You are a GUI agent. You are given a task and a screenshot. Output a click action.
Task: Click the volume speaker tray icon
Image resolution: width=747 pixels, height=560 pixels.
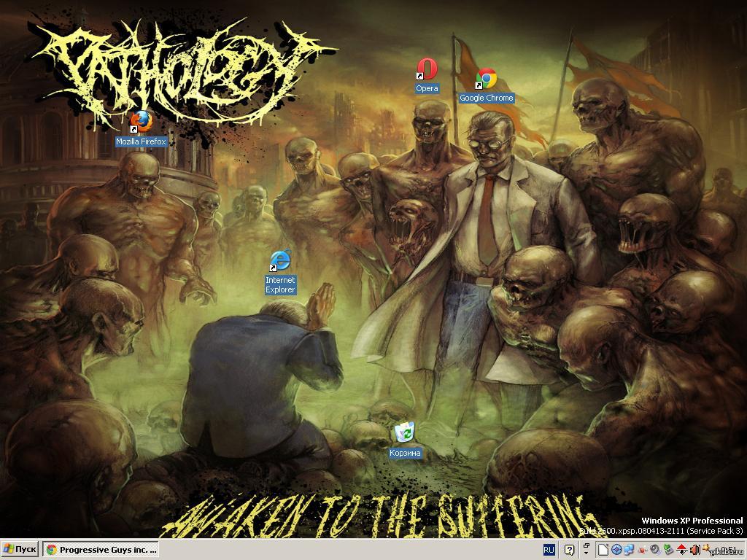(694, 549)
